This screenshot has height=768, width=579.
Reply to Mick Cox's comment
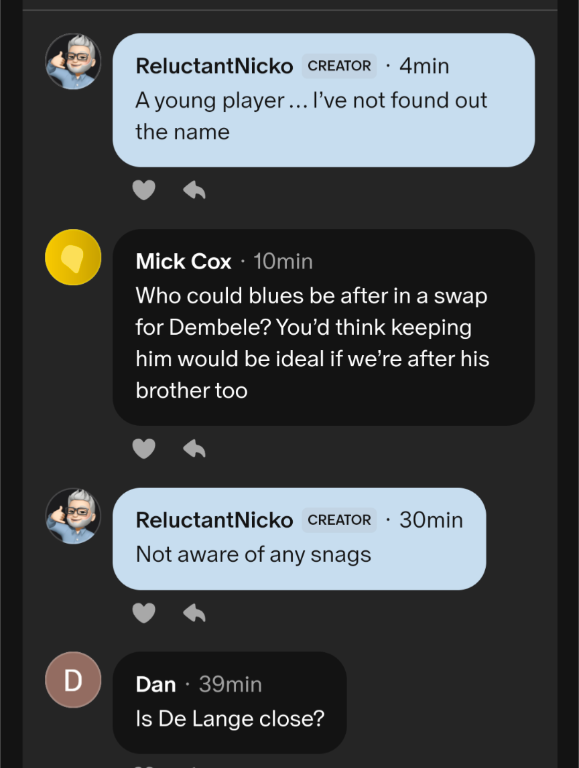(x=194, y=449)
